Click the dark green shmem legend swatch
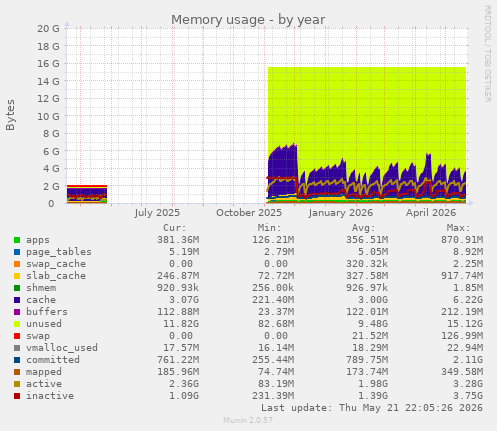The image size is (497, 431). click(17, 288)
